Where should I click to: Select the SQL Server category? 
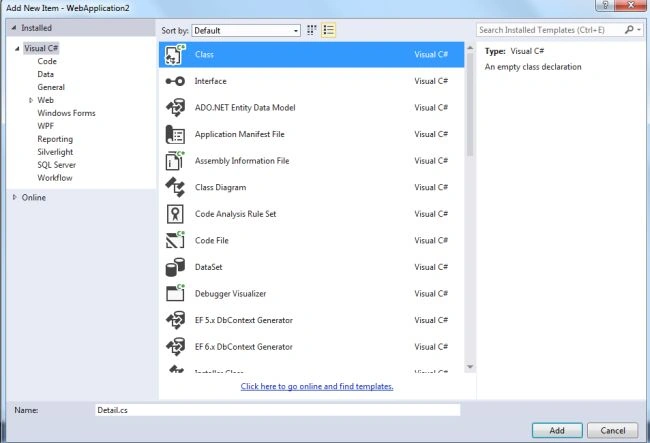click(56, 165)
